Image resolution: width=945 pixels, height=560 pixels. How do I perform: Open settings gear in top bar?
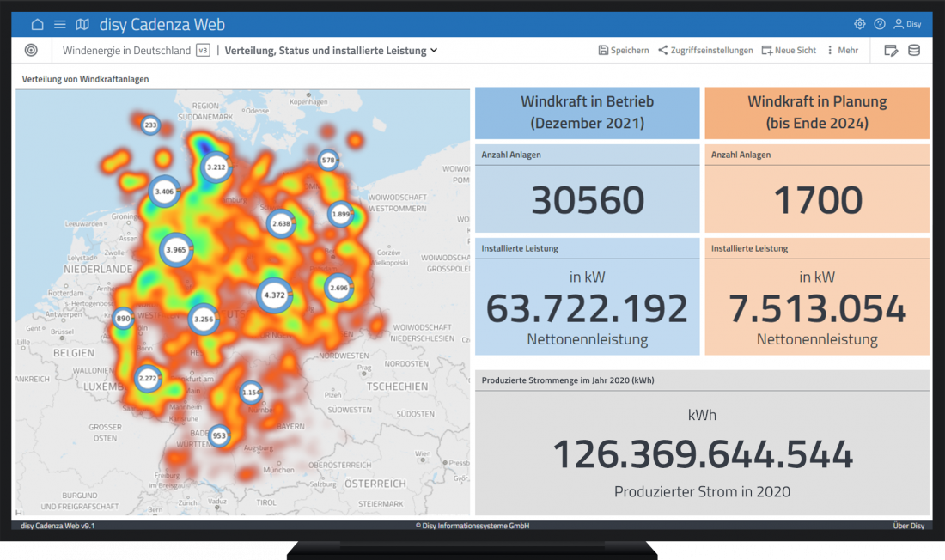859,25
